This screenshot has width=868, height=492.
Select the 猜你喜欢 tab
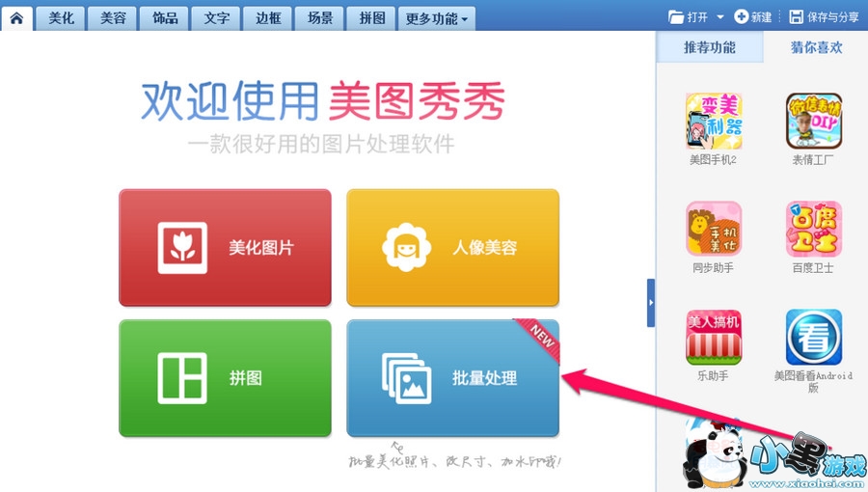pos(816,47)
